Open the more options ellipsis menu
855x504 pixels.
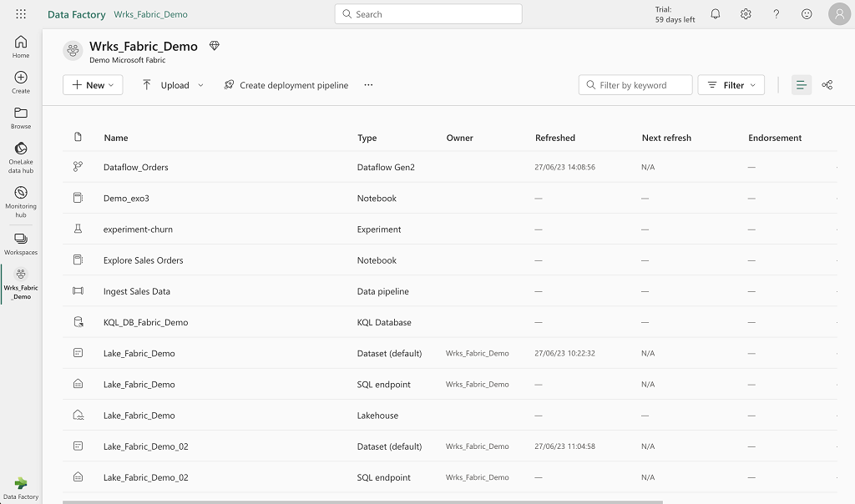pyautogui.click(x=368, y=85)
